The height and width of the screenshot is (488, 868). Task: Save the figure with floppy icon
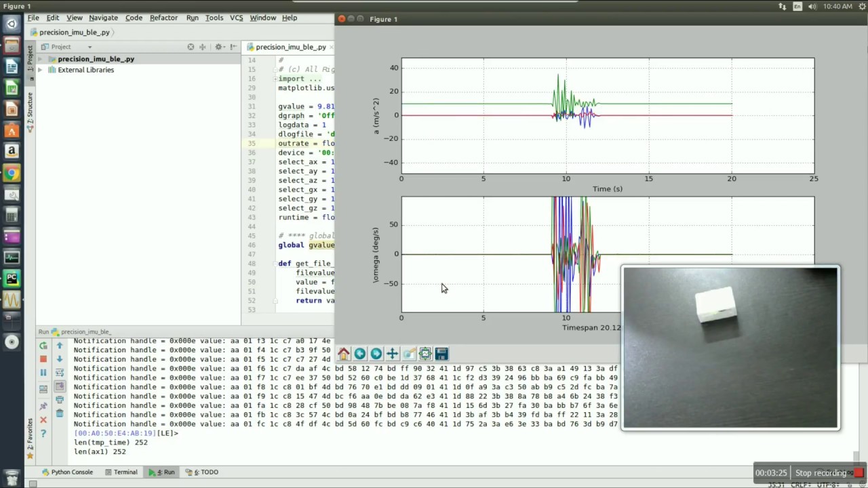[x=441, y=354]
